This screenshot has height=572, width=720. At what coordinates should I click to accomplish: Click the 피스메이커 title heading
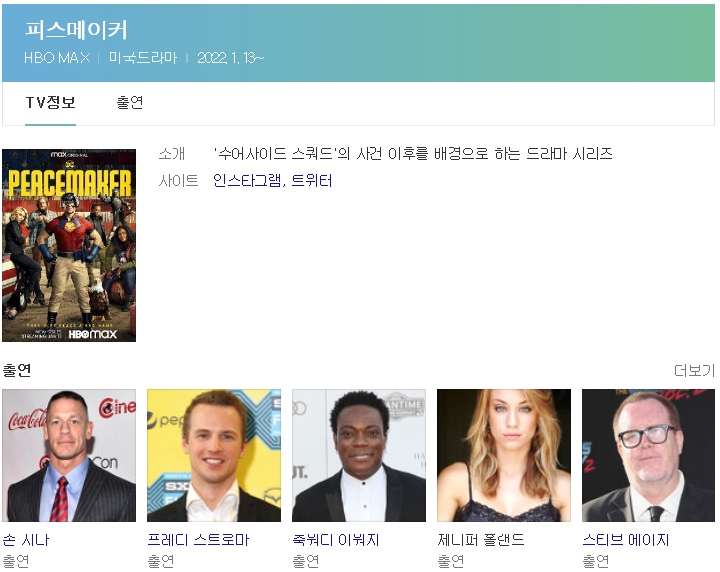coord(76,29)
